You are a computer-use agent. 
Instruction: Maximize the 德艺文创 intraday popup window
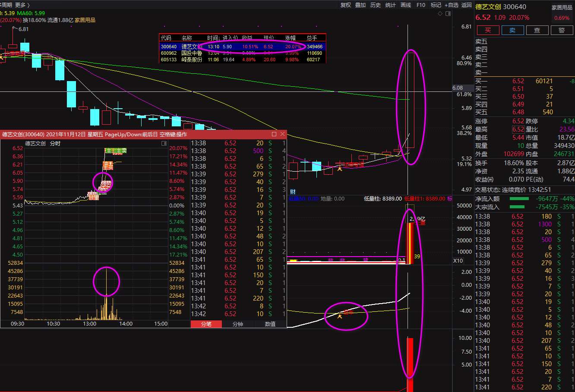coord(274,134)
